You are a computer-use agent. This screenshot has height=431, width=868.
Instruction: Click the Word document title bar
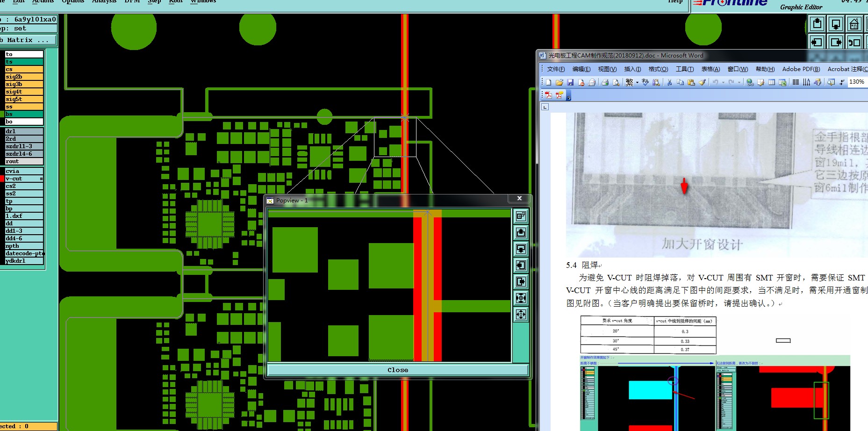[701, 55]
